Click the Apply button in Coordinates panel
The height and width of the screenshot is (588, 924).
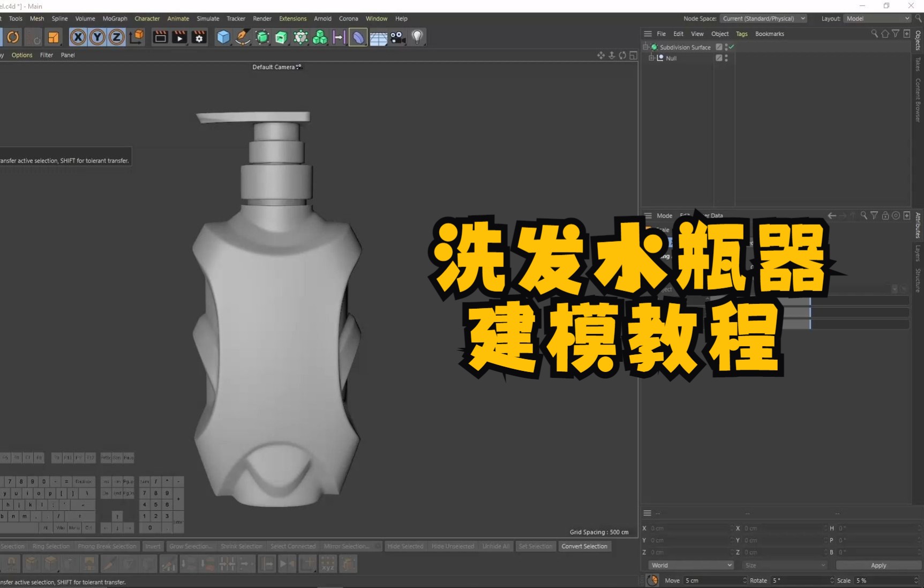click(x=878, y=565)
